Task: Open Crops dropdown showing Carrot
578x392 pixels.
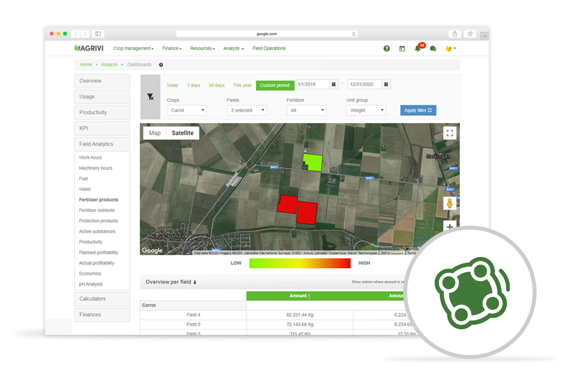Action: [187, 110]
